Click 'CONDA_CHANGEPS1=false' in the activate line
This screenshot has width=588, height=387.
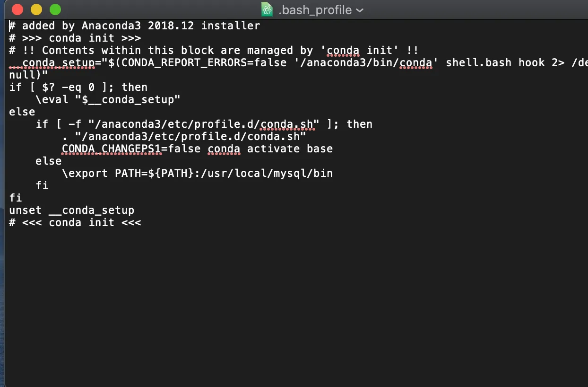click(132, 149)
